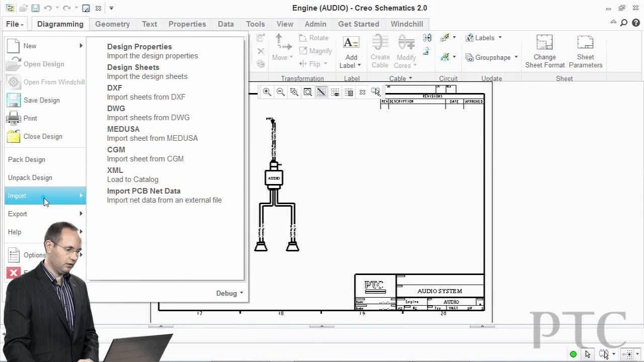This screenshot has height=362, width=644.
Task: Click the Magnify tool
Action: 315,51
